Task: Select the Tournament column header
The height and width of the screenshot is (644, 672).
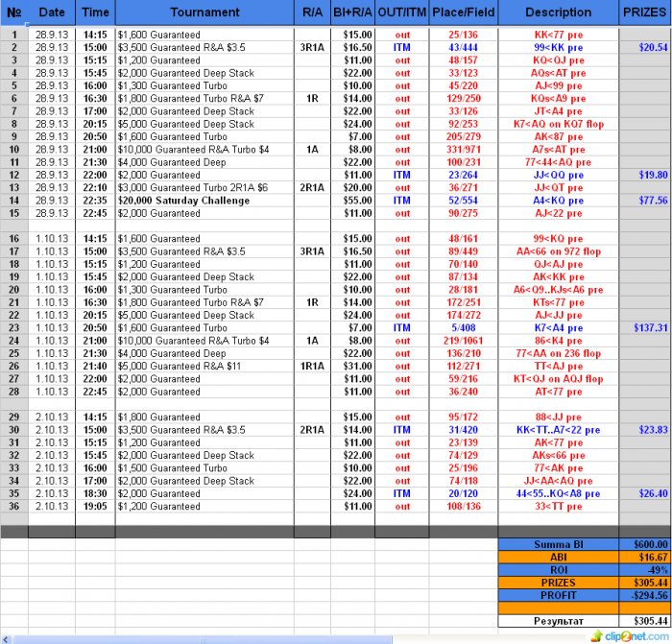Action: [x=204, y=12]
